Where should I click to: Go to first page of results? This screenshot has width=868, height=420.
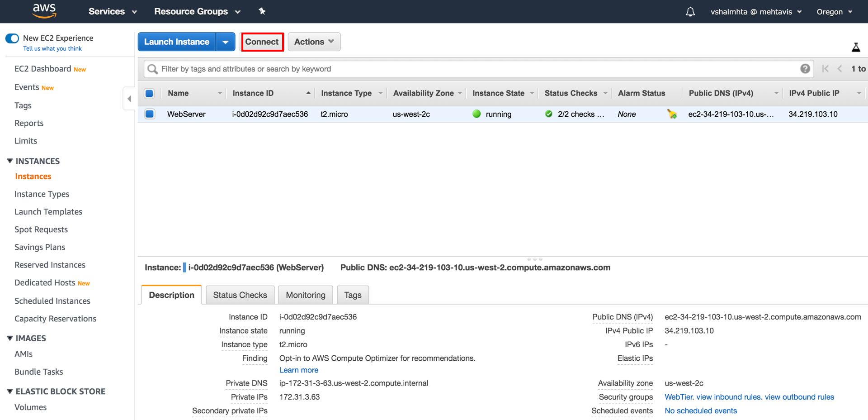[825, 69]
